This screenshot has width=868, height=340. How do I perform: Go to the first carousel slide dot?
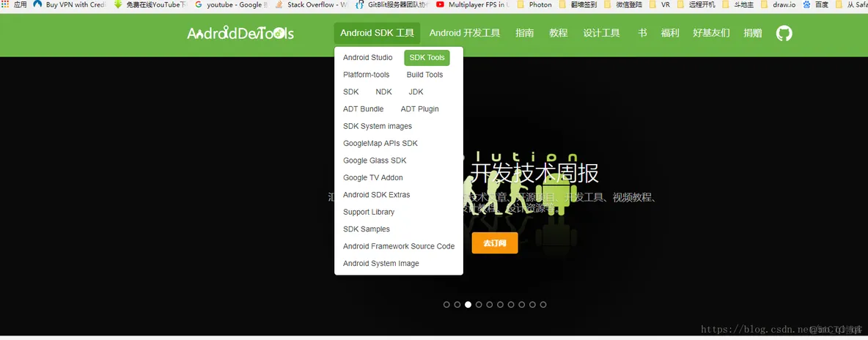(x=446, y=305)
